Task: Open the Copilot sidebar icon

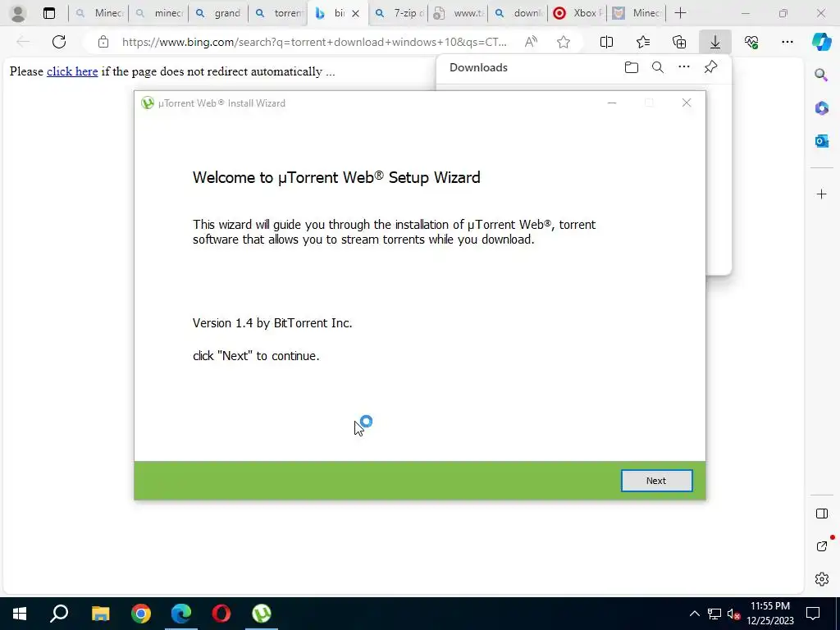Action: pyautogui.click(x=821, y=42)
